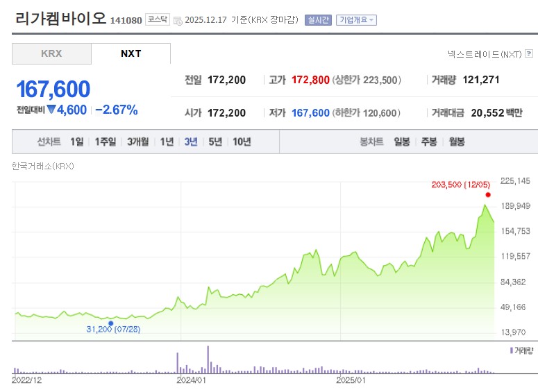Viewport: 538px width, 392px height.
Task: Show the 1주일 line chart
Action: click(106, 142)
